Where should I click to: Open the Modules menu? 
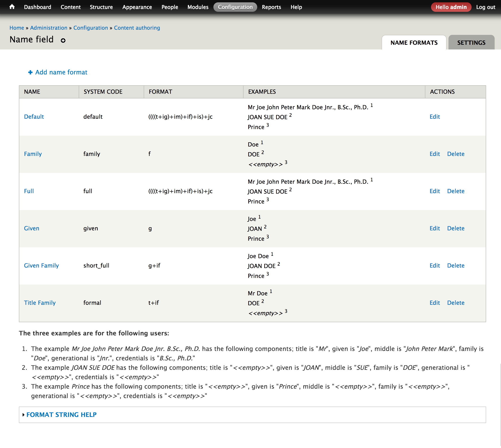click(197, 7)
